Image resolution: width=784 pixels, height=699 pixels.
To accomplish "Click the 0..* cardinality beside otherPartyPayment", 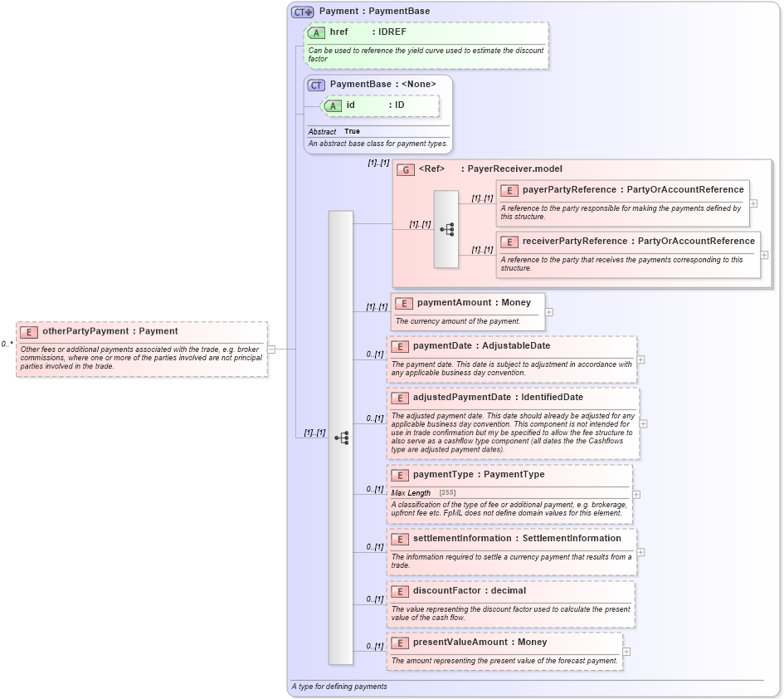I will tap(7, 344).
